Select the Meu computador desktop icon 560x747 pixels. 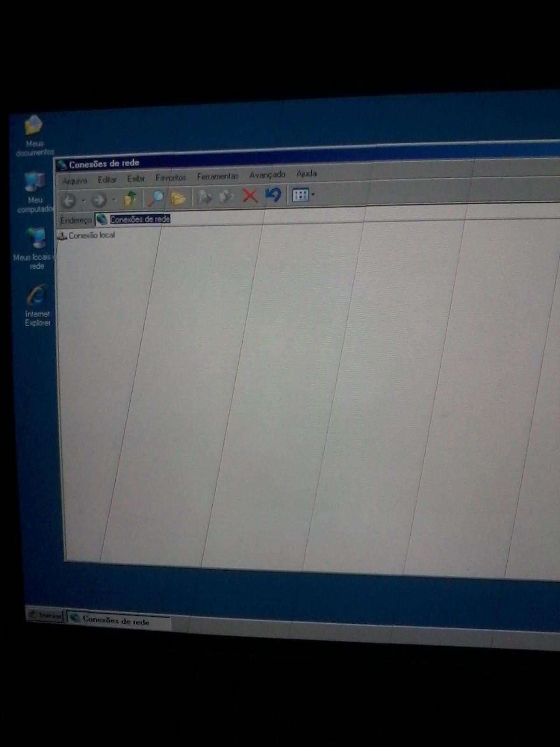35,193
